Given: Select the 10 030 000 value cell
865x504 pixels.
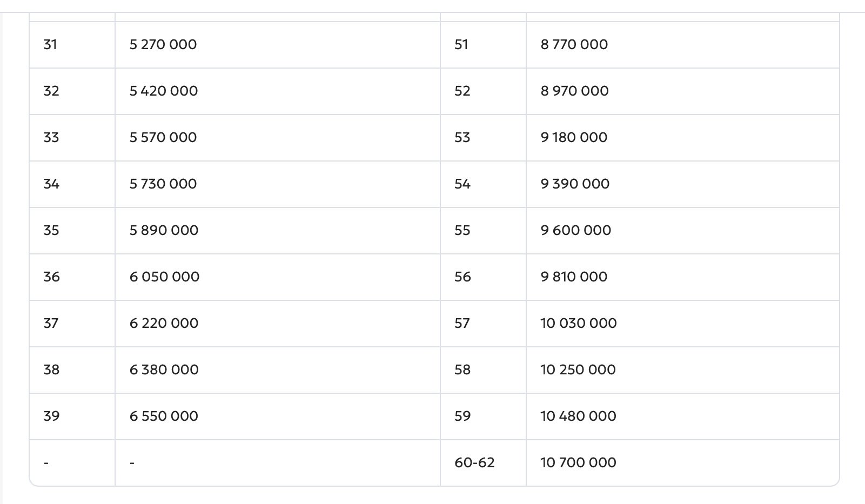Looking at the screenshot, I should [578, 323].
